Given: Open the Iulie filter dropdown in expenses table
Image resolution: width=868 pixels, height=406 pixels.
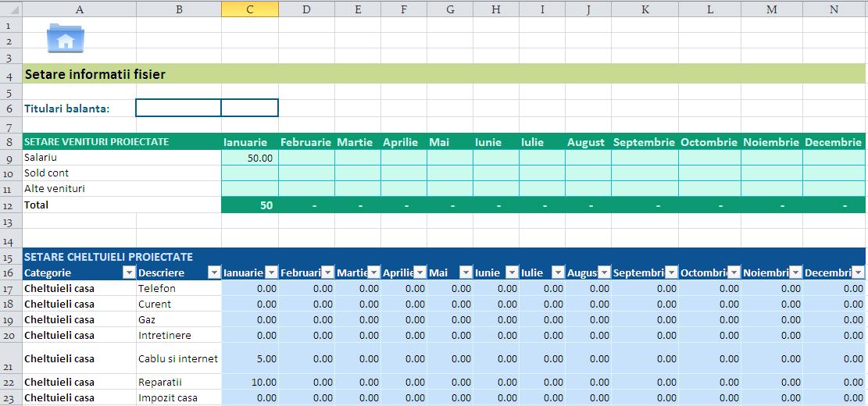Looking at the screenshot, I should 559,272.
